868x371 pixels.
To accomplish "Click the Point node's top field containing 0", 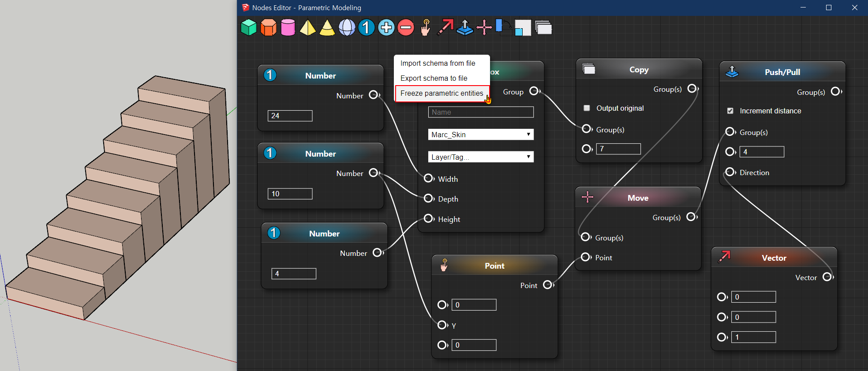I will (474, 305).
